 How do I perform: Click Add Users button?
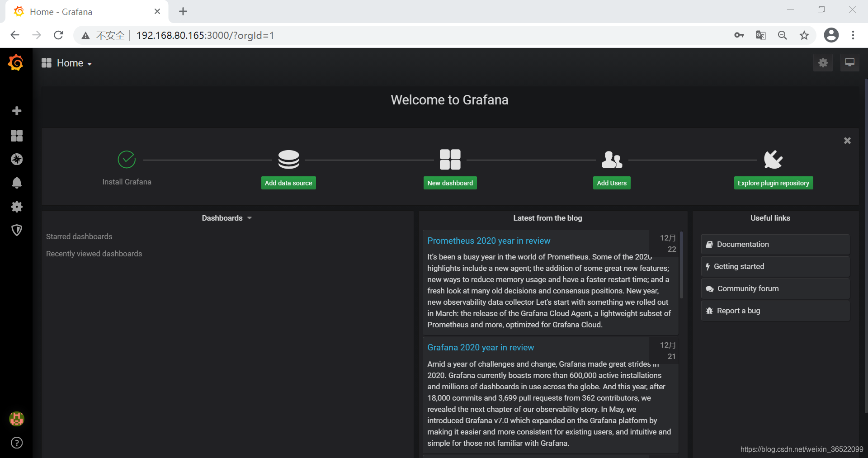(x=612, y=183)
